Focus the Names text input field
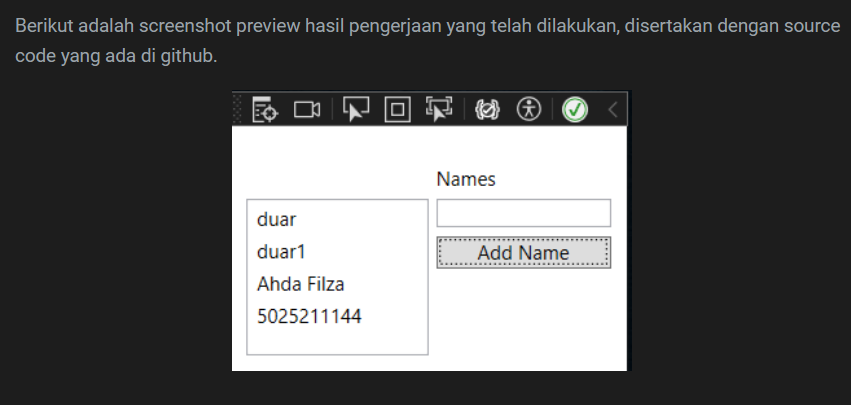Screen dimensions: 851x405 pyautogui.click(x=524, y=213)
